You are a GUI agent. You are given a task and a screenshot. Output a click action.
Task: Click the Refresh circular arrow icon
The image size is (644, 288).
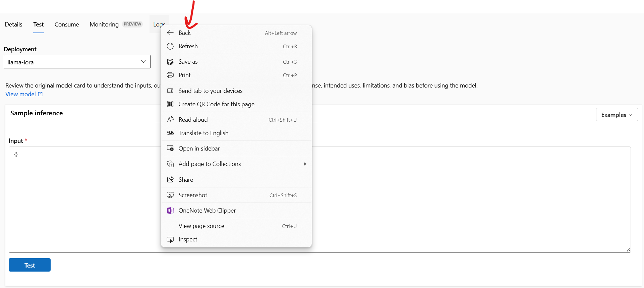(170, 46)
